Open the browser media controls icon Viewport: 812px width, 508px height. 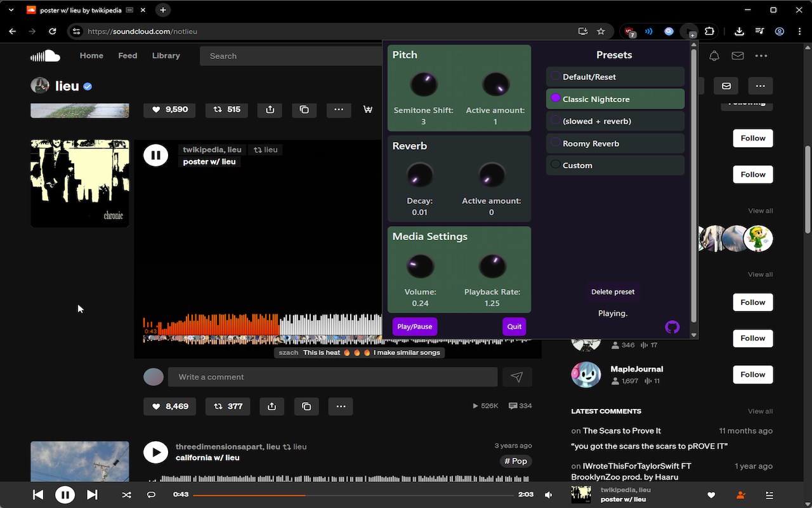(759, 31)
